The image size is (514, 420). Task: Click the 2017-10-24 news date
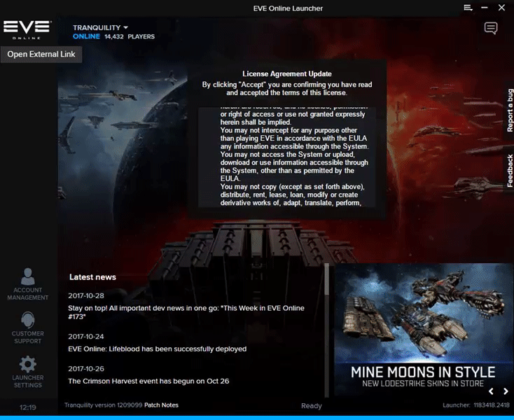point(86,337)
